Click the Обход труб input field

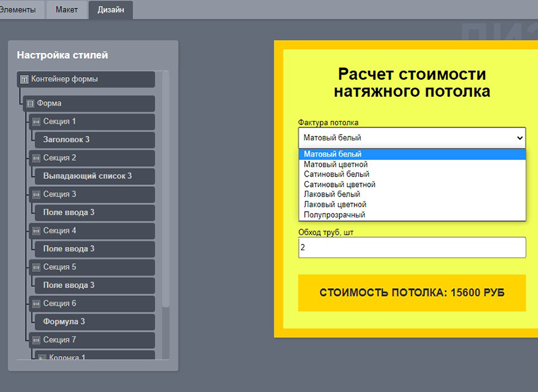coord(411,248)
